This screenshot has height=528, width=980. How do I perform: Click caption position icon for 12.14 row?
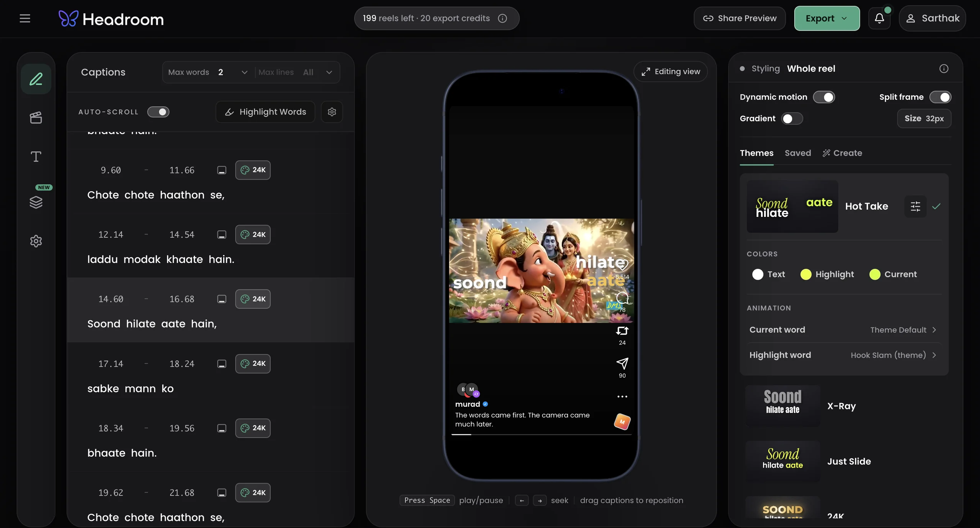(x=222, y=235)
